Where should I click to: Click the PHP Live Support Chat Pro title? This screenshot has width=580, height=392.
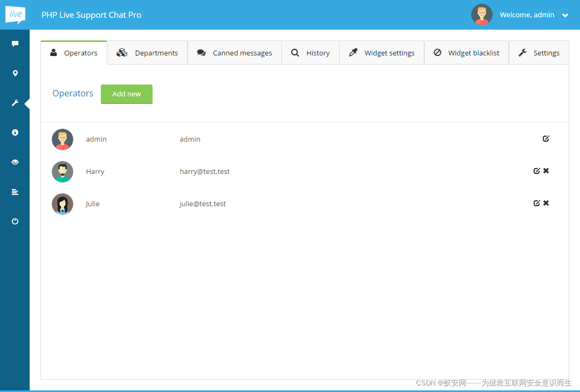[91, 15]
